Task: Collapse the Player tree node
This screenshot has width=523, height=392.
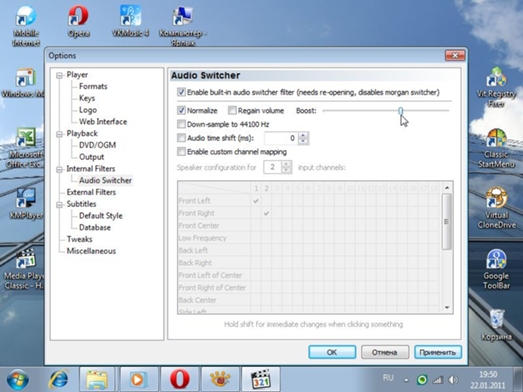Action: pos(59,75)
